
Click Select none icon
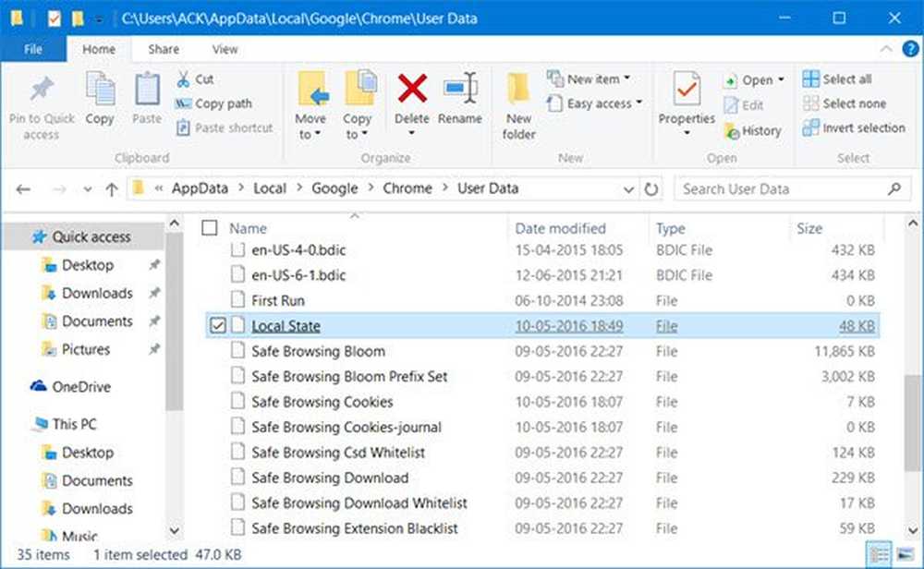(811, 103)
